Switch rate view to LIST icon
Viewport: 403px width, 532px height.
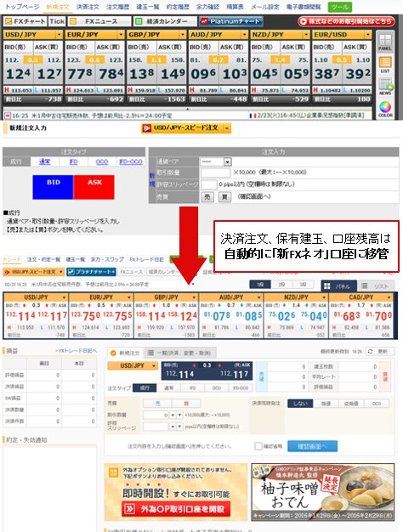[x=385, y=65]
